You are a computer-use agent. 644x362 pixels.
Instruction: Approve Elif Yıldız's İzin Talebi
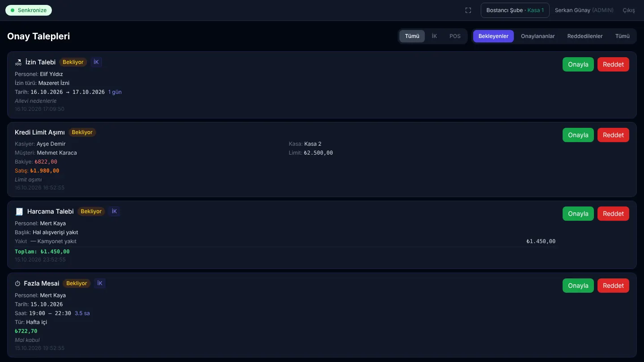[578, 64]
